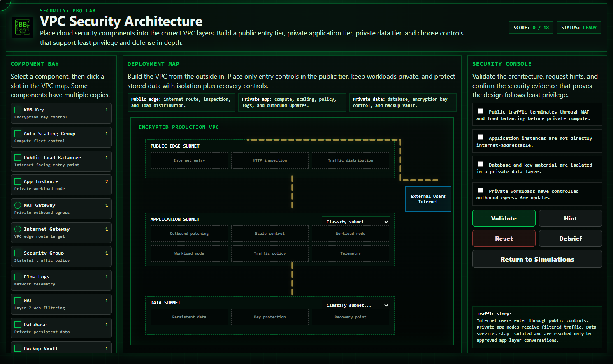613x364 pixels.
Task: Choose the Scale control slot
Action: pyautogui.click(x=270, y=234)
